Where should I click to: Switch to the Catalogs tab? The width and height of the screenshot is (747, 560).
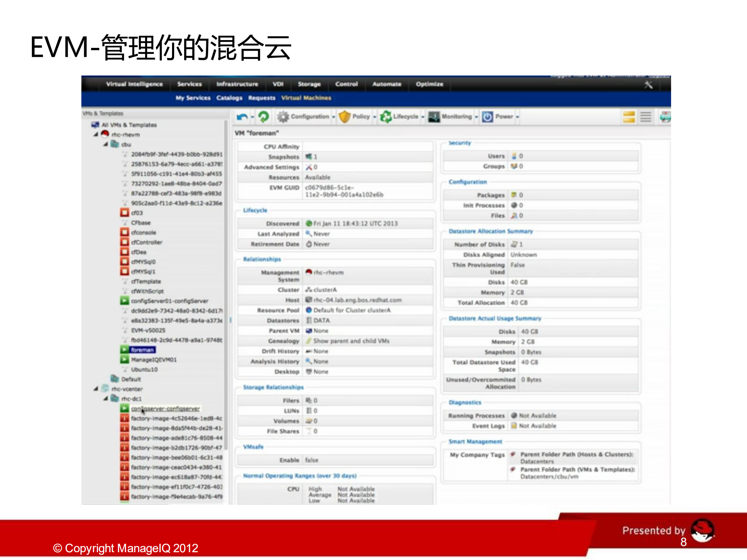coord(229,98)
